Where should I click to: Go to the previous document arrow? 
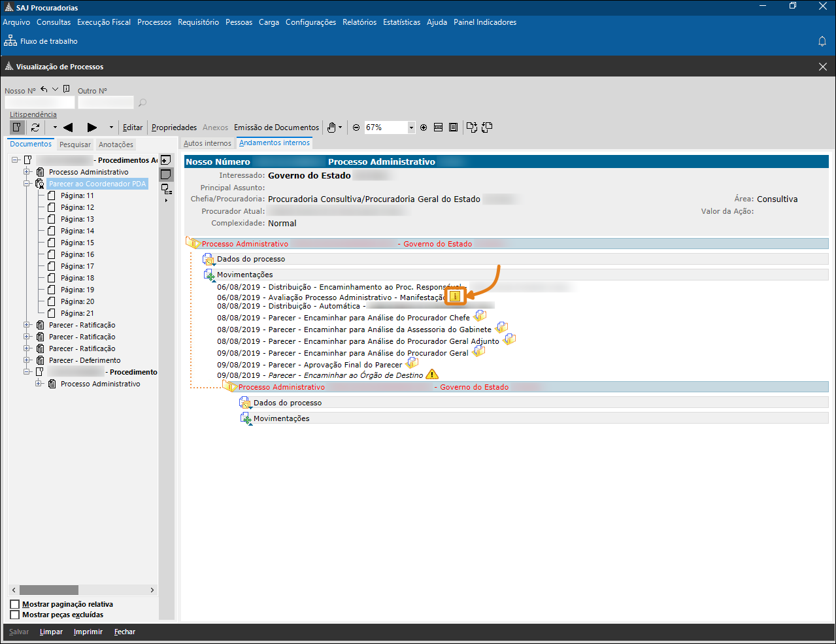[68, 127]
